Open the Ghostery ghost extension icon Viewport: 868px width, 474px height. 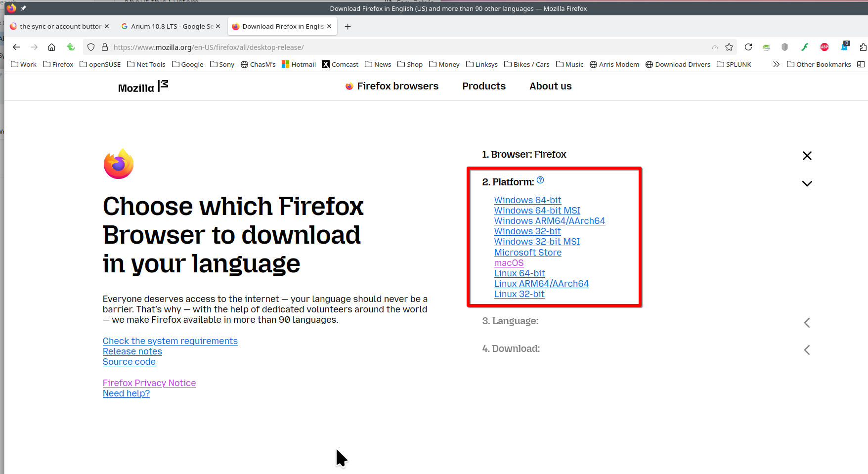tap(844, 46)
